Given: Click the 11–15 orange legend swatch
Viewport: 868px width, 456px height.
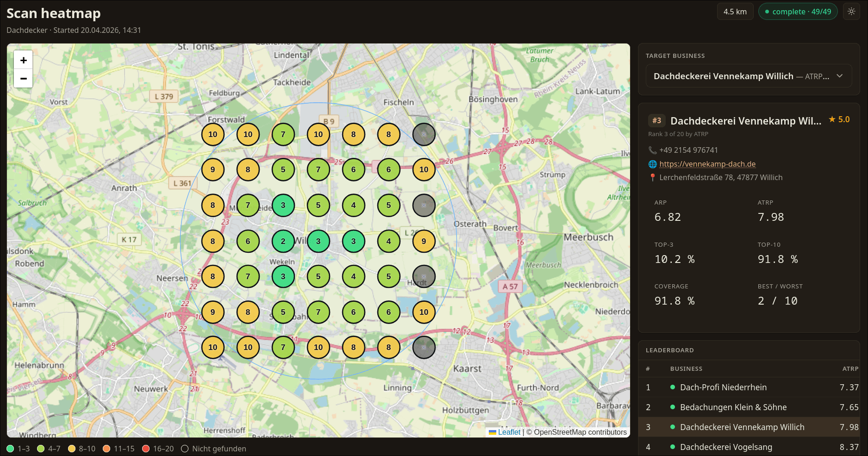Looking at the screenshot, I should click(x=106, y=449).
